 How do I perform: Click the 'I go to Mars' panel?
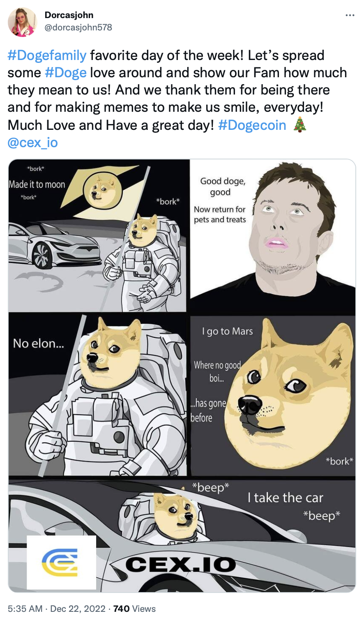[273, 396]
